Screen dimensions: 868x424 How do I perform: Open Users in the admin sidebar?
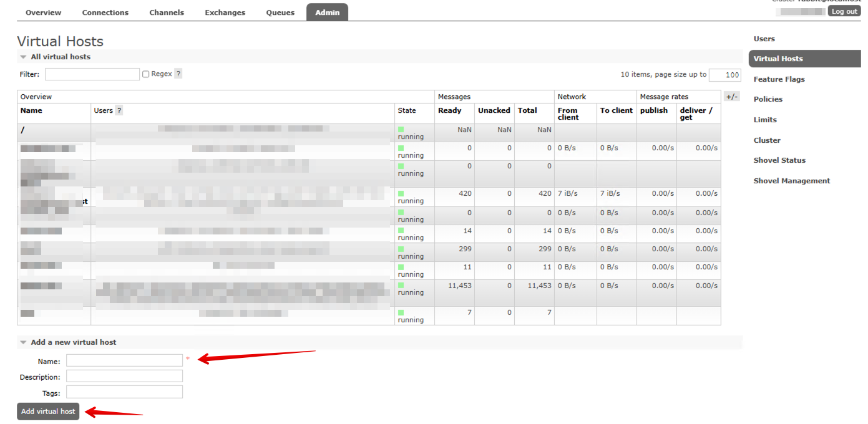click(x=764, y=39)
